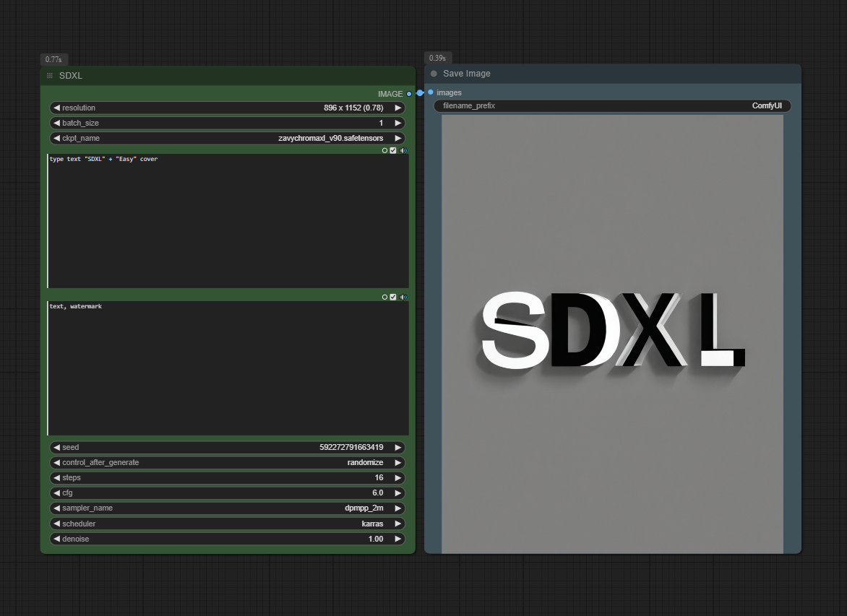Click the 0.39s time badge above Save Image
Screen dimensions: 847x616
click(437, 58)
